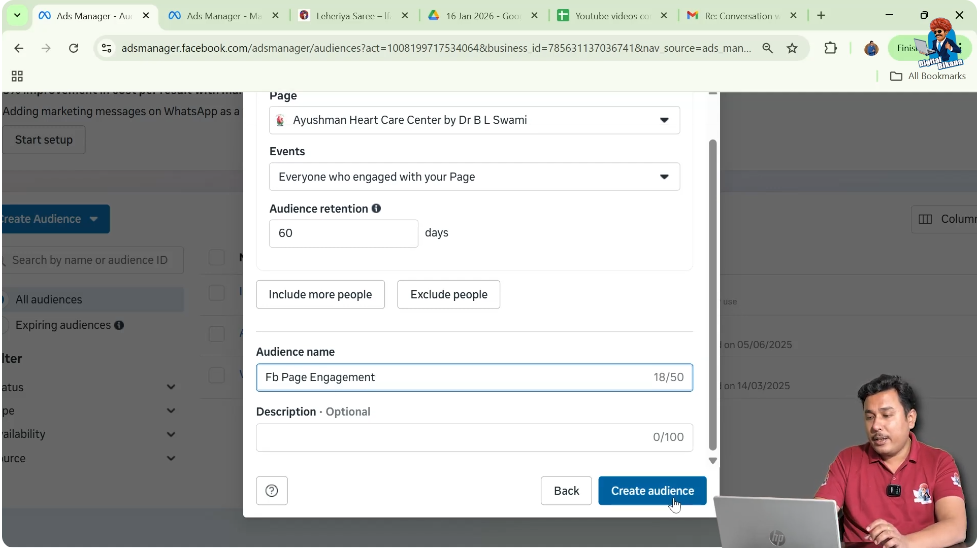Expand the Type filter chevron
The height and width of the screenshot is (548, 978).
[x=171, y=411]
